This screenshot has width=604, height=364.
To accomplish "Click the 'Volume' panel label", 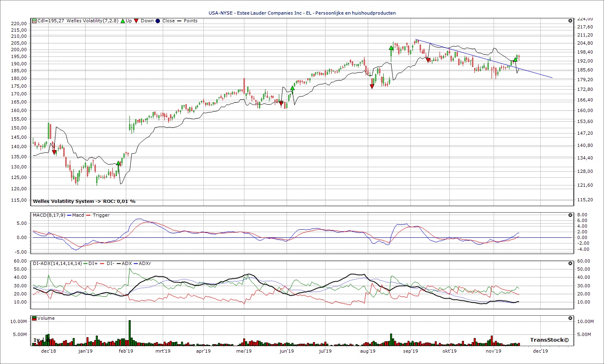I will [46, 318].
